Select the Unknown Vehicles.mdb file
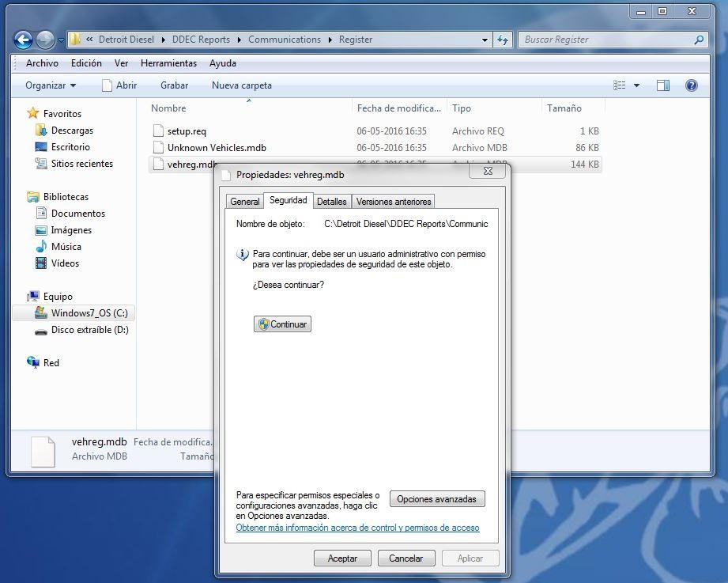 375,148
